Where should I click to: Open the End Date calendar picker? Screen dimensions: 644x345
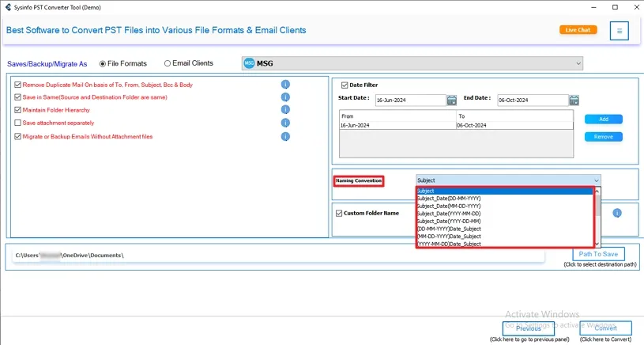pos(572,100)
